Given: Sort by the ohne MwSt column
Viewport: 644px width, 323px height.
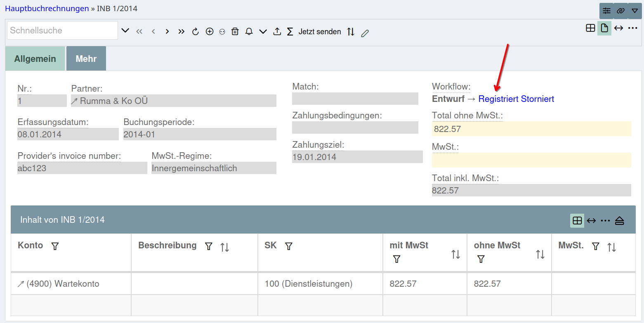Looking at the screenshot, I should (x=540, y=254).
